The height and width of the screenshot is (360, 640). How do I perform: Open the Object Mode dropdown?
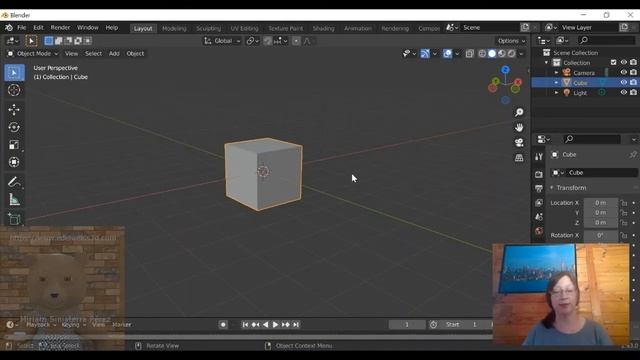[33, 53]
